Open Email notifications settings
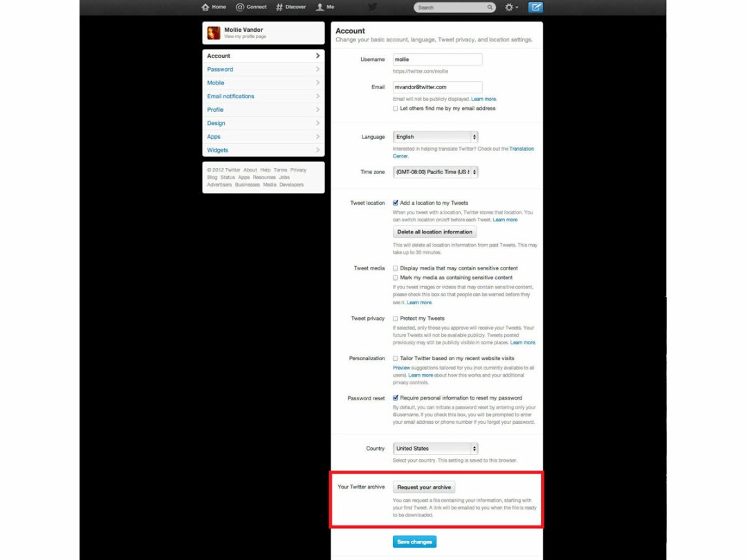 click(264, 96)
